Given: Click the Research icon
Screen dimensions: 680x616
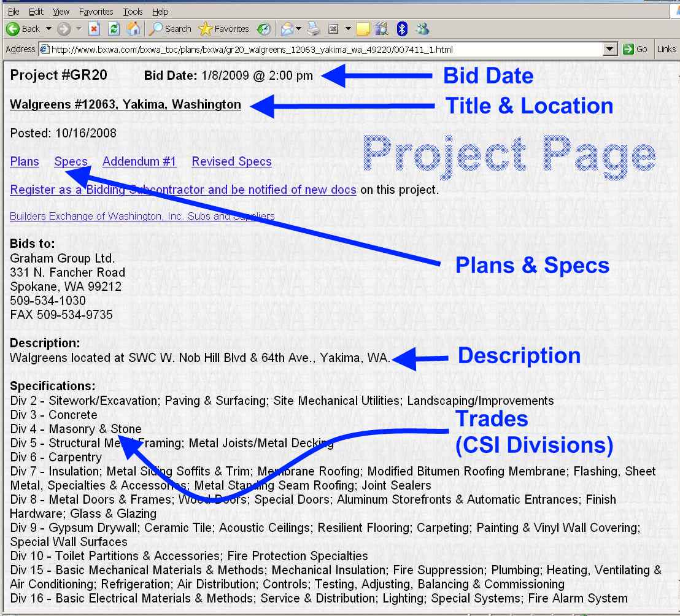Looking at the screenshot, I should (382, 29).
